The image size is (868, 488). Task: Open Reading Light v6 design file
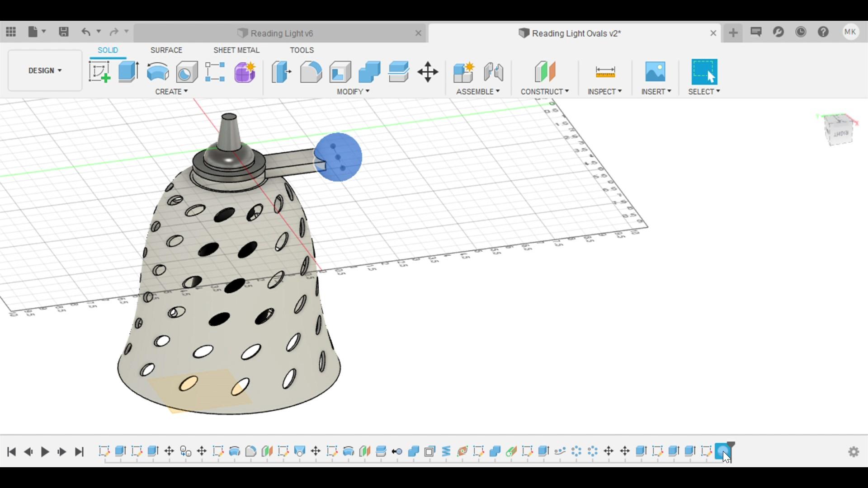(x=281, y=33)
